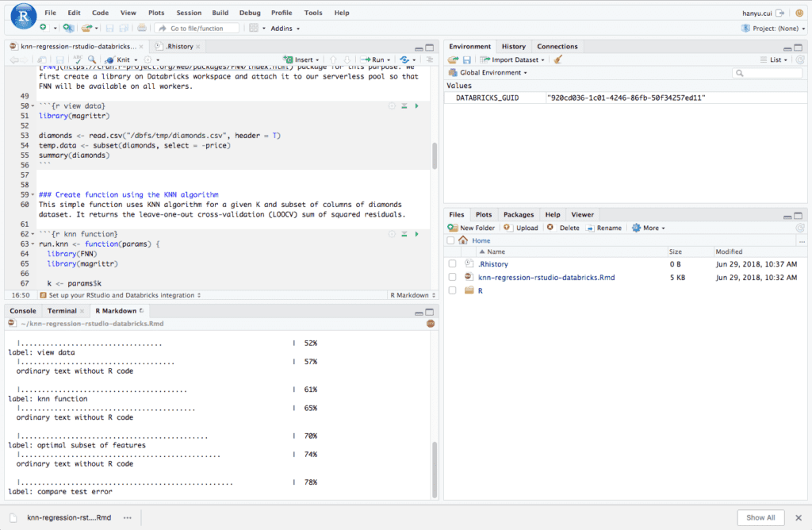This screenshot has width=812, height=530.
Task: Select the checkbox beside the R folder
Action: [452, 290]
